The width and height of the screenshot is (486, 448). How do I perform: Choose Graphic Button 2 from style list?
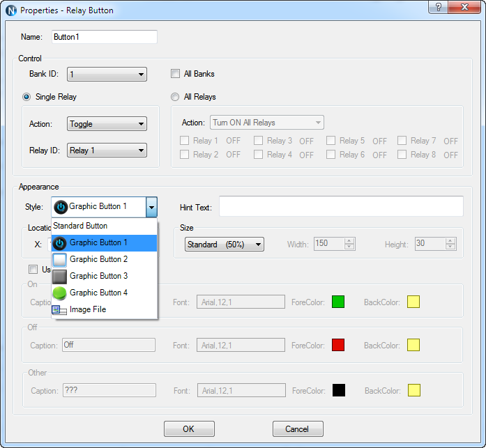tap(104, 260)
